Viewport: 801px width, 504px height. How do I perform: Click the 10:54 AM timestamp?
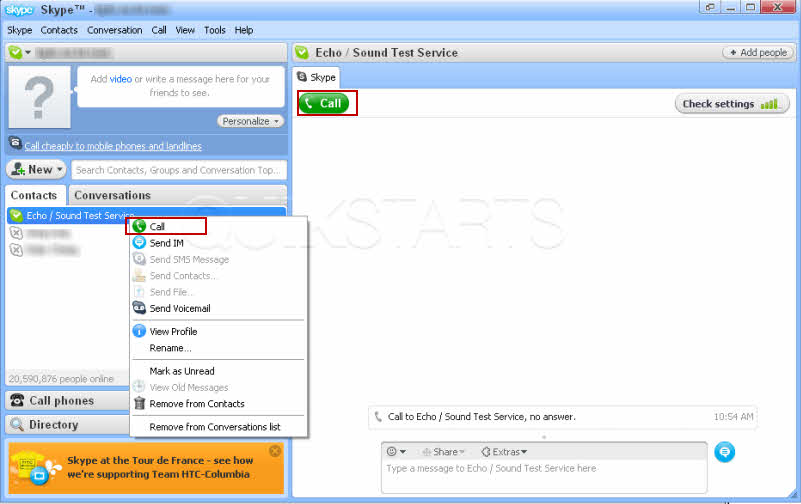point(733,417)
